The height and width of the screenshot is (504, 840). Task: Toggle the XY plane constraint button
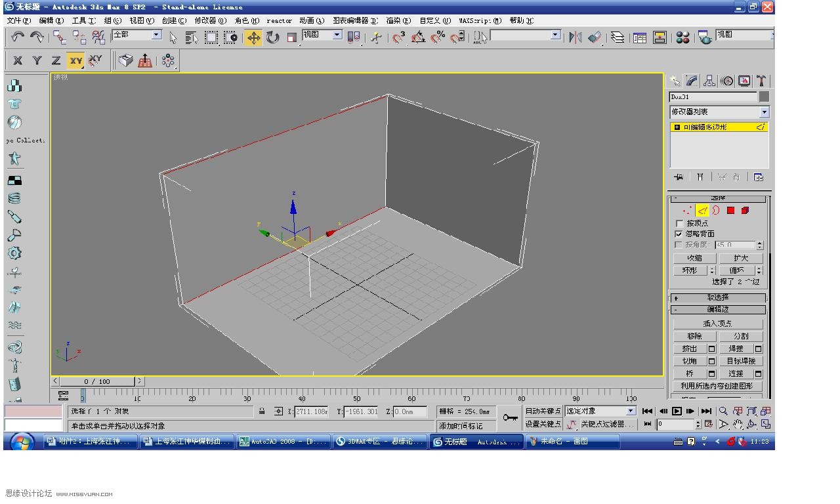(x=76, y=60)
